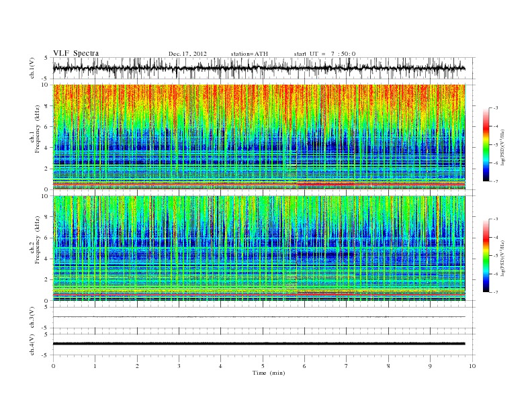
Task: Click the "ch.4(V)" axis label
Action: pos(32,345)
